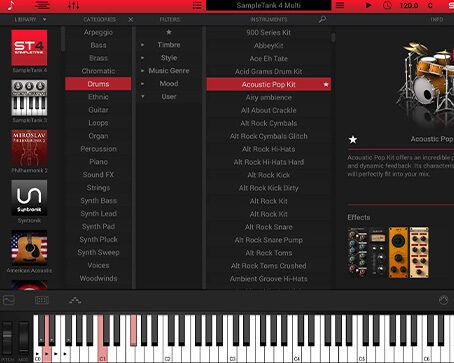The height and width of the screenshot is (363, 454).
Task: Toggle favorite star on Acoustic Pop Kit row
Action: point(326,85)
